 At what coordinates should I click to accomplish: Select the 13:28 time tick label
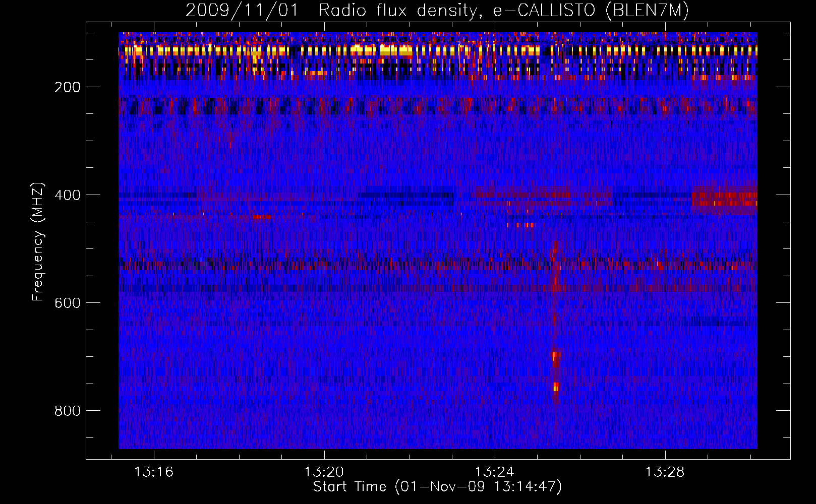665,472
